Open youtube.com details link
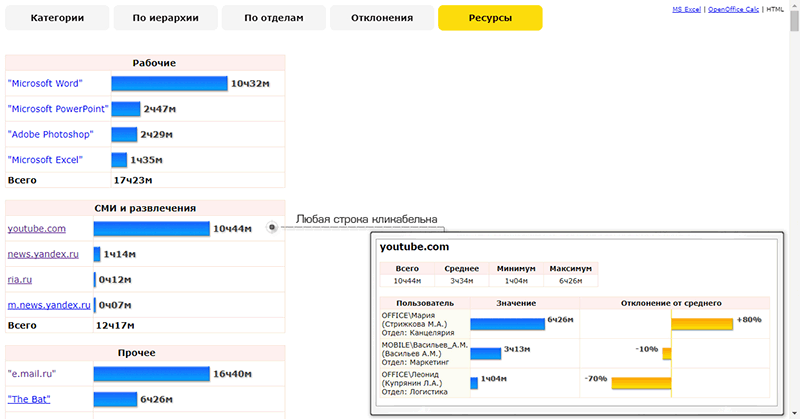 tap(37, 229)
